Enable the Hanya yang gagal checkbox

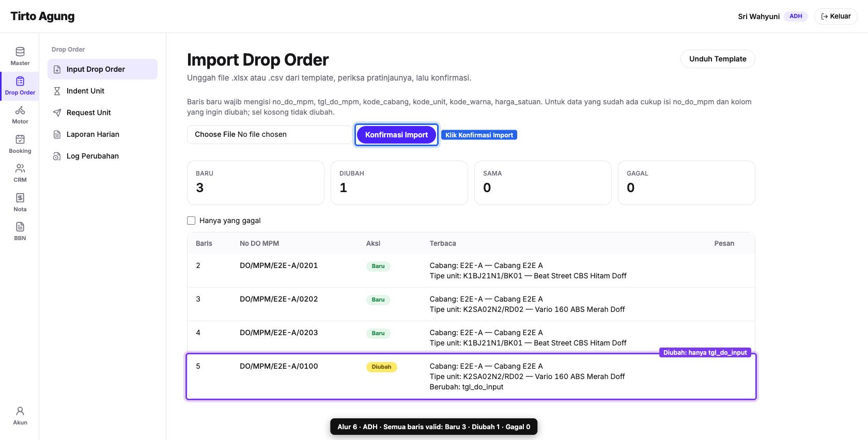click(191, 221)
